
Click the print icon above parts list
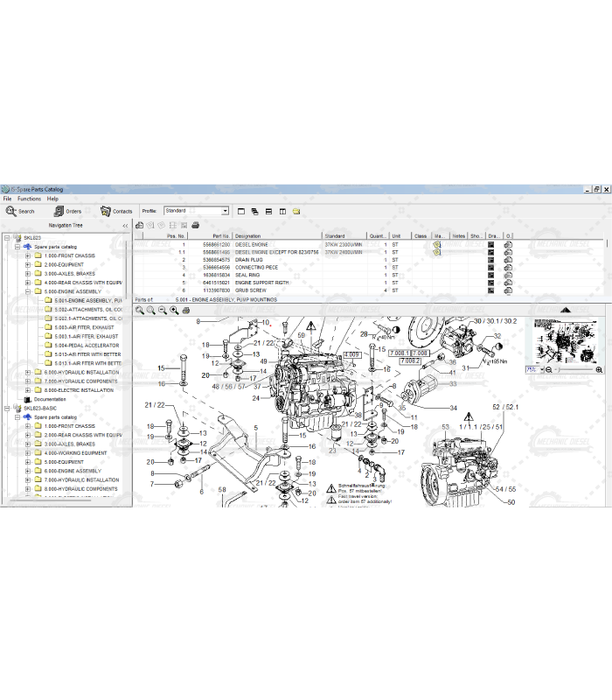[x=196, y=226]
